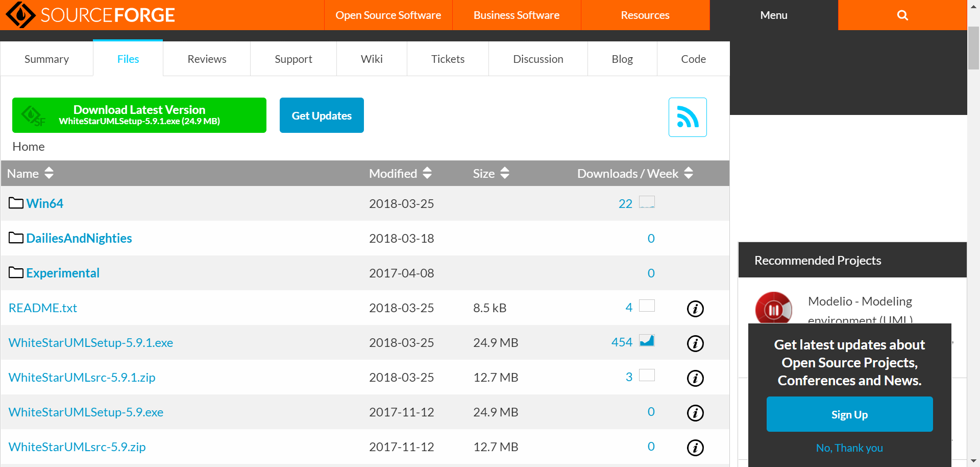Show info for WhiteStarUMLSetup-5.9.1.exe
This screenshot has width=980, height=467.
coord(695,343)
